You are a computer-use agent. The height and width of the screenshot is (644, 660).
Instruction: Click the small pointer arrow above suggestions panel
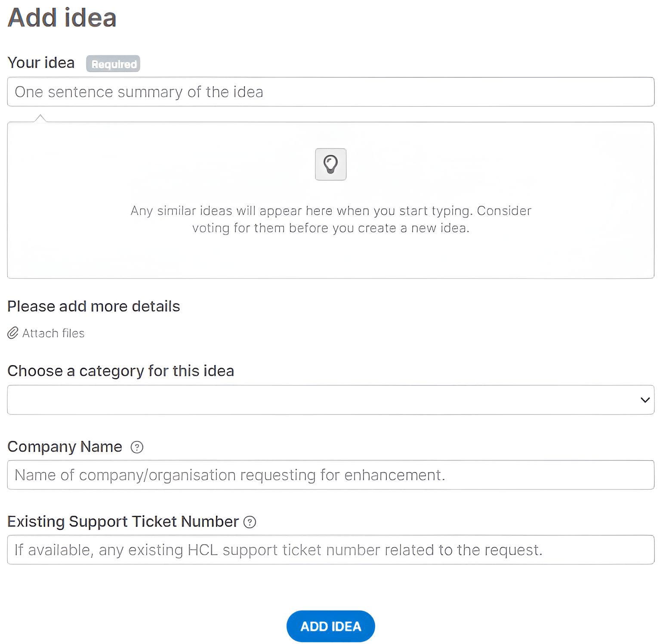(x=40, y=118)
